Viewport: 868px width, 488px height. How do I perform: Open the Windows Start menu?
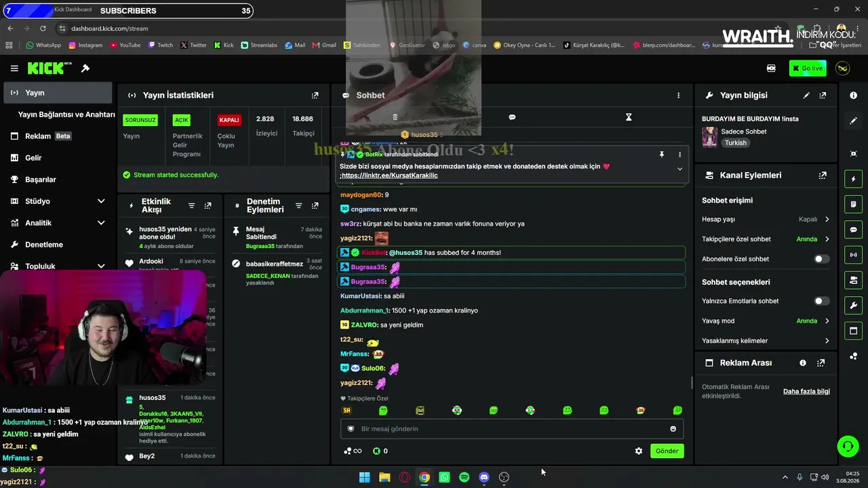(364, 477)
